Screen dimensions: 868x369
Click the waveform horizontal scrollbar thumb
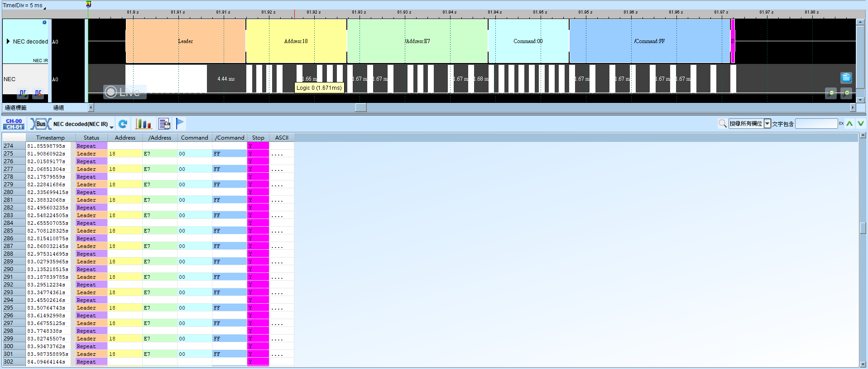point(361,107)
